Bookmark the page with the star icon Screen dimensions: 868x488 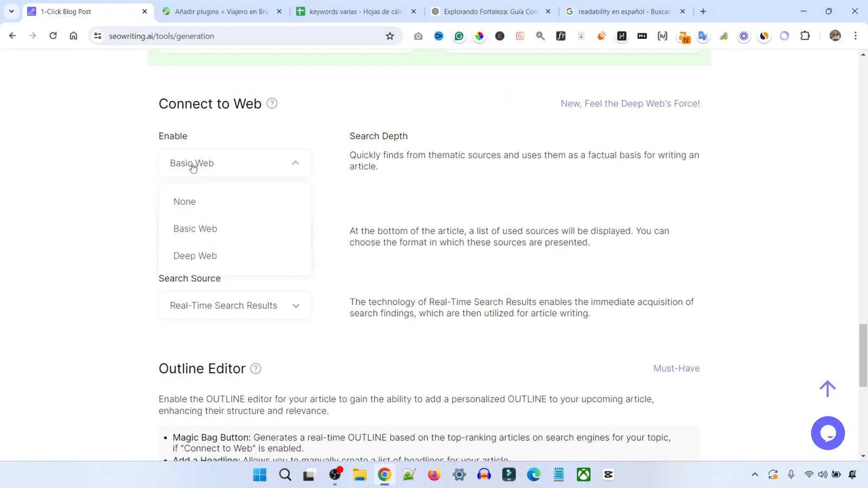coord(390,36)
